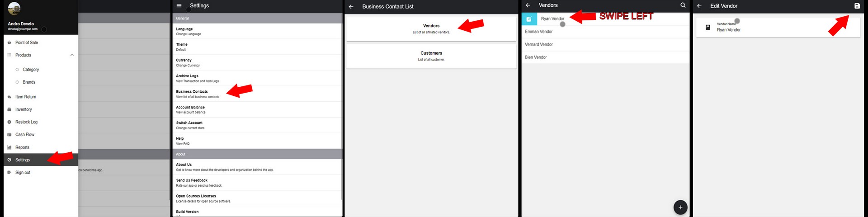The width and height of the screenshot is (868, 217).
Task: Open Point of Sale from side drawer
Action: point(27,42)
